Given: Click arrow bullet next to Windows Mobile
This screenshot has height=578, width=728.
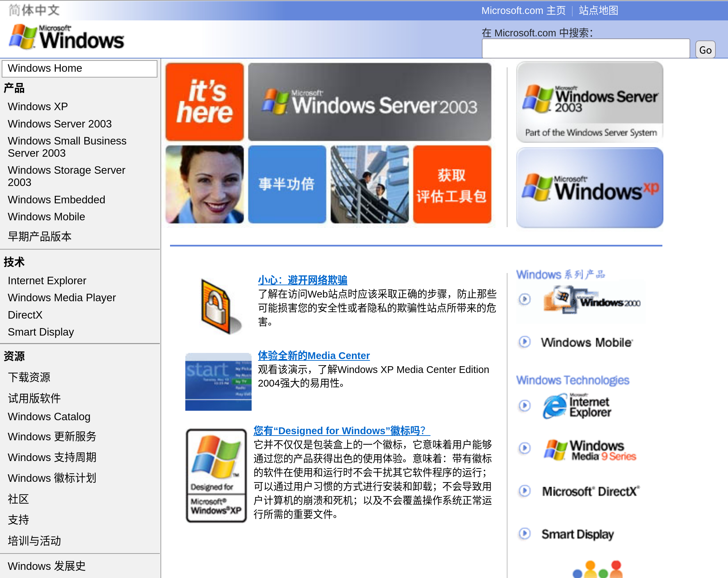Looking at the screenshot, I should point(524,342).
